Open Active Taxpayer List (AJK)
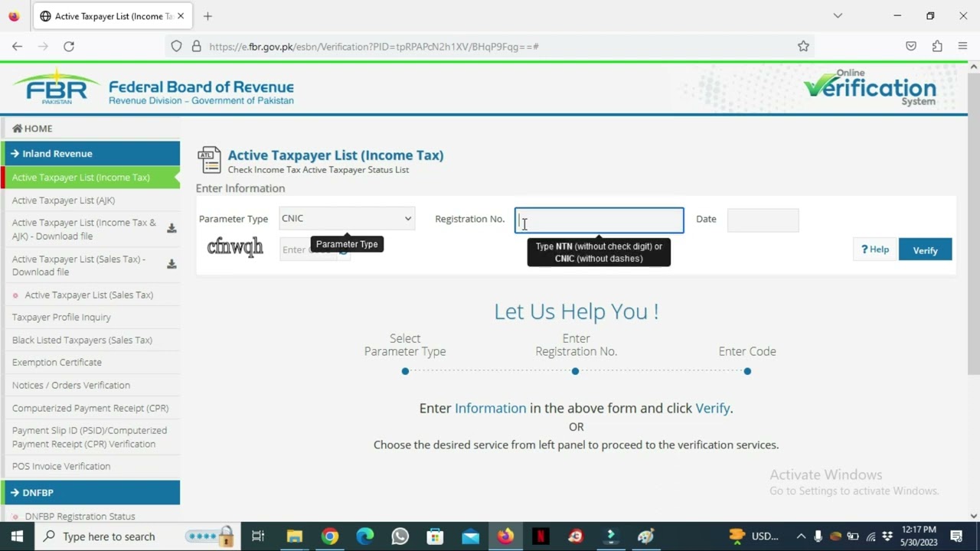Viewport: 980px width, 551px height. [x=64, y=201]
